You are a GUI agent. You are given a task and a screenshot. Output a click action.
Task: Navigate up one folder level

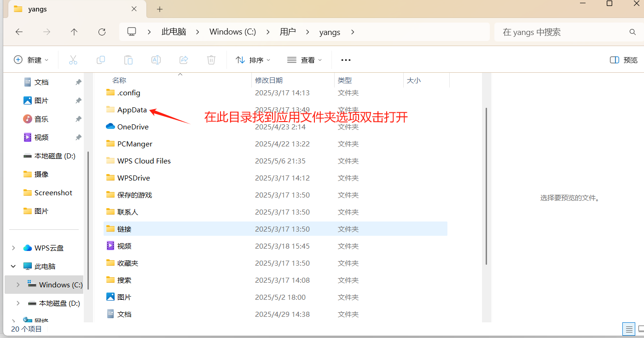coord(74,32)
